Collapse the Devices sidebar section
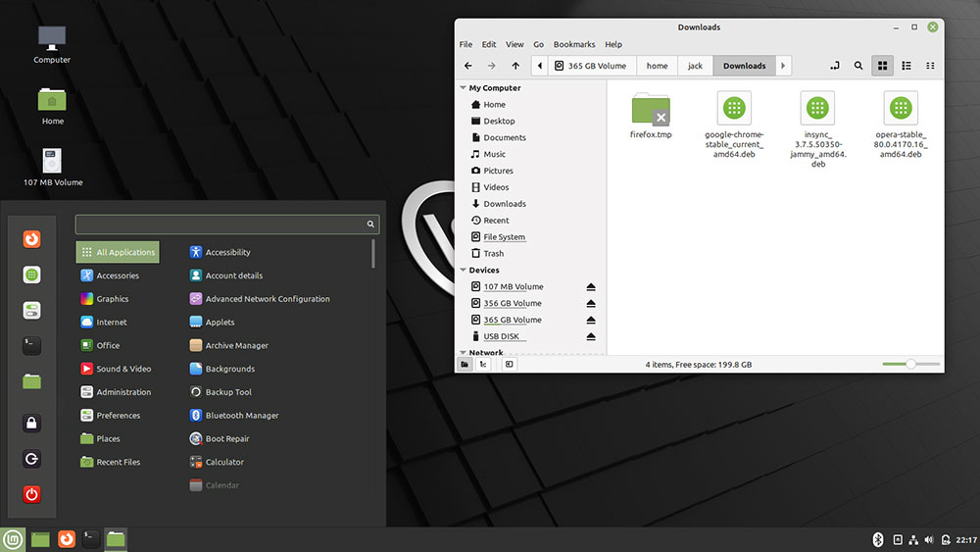This screenshot has height=552, width=980. pyautogui.click(x=463, y=271)
